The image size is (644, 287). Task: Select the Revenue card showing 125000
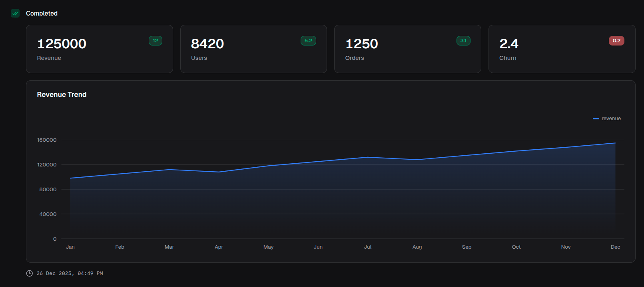[x=99, y=49]
